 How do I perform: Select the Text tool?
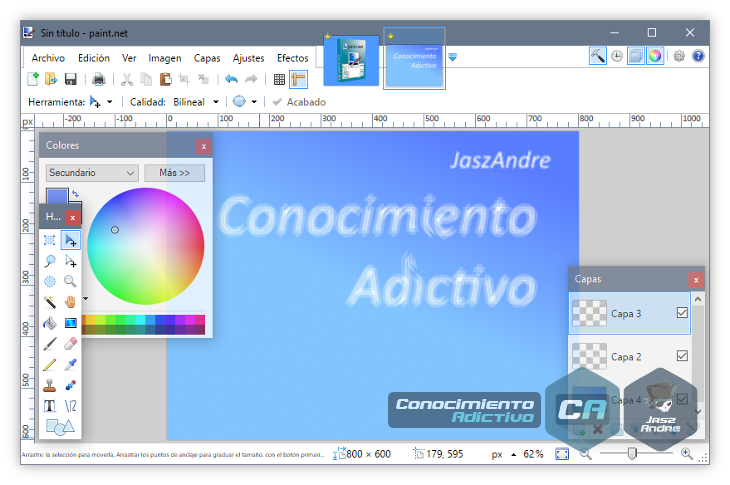click(x=50, y=406)
